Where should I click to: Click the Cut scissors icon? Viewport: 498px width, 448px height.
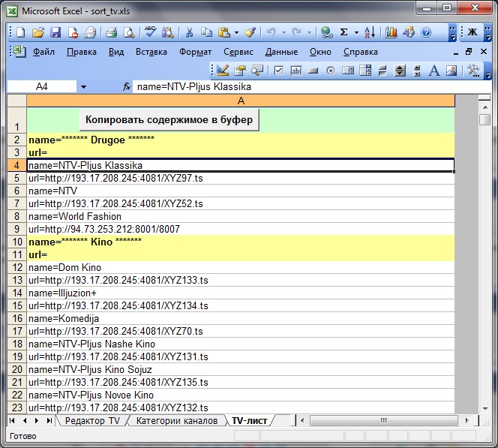click(x=189, y=32)
